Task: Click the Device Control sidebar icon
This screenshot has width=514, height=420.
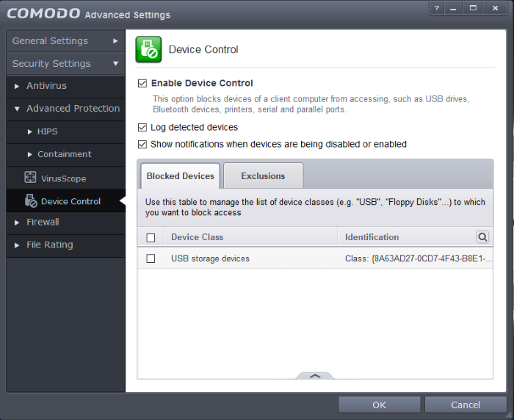Action: [x=31, y=200]
